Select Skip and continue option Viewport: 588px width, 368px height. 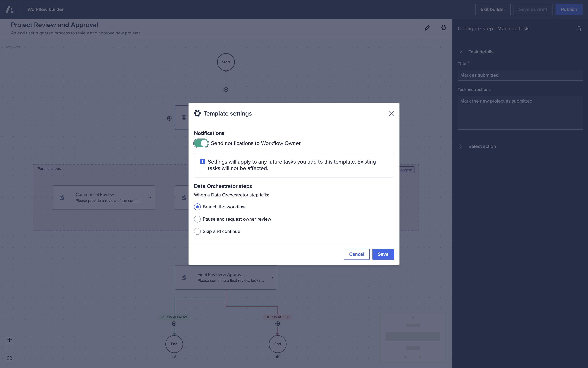pyautogui.click(x=197, y=231)
